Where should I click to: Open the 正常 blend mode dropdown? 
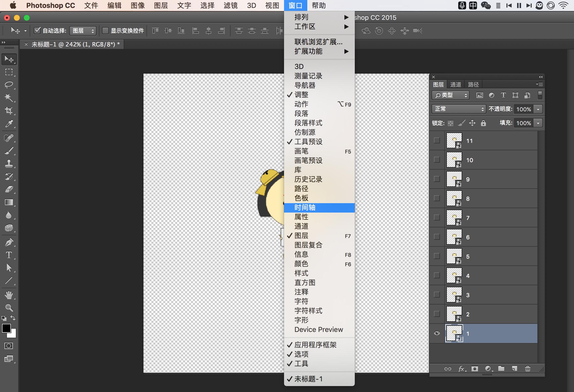pyautogui.click(x=459, y=109)
